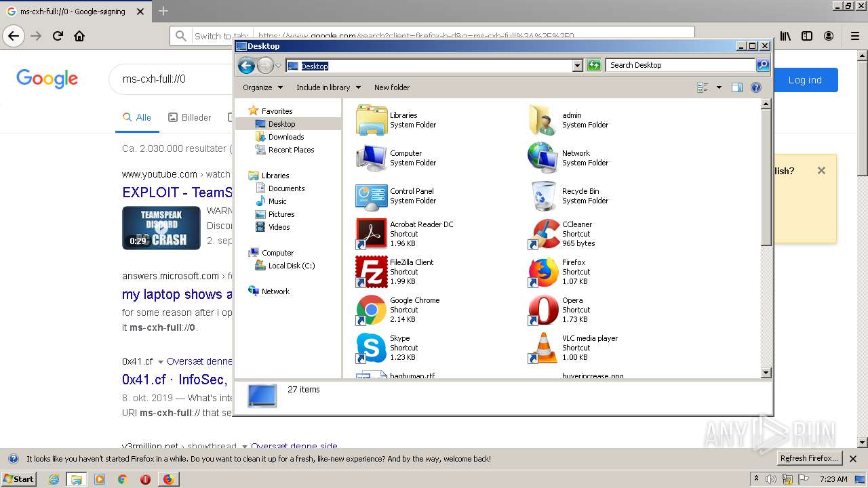The image size is (868, 488).
Task: Click New folder in Explorer toolbar
Action: 392,87
